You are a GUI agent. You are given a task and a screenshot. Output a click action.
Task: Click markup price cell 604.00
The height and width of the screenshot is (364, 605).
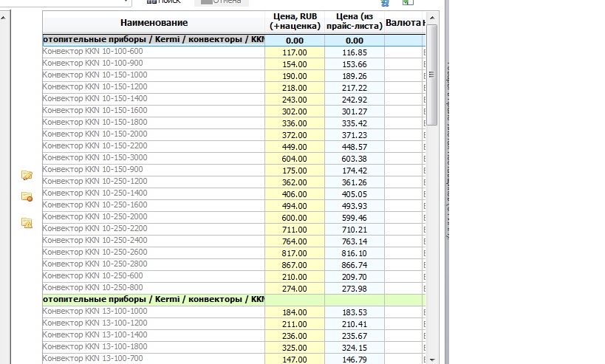pos(295,159)
